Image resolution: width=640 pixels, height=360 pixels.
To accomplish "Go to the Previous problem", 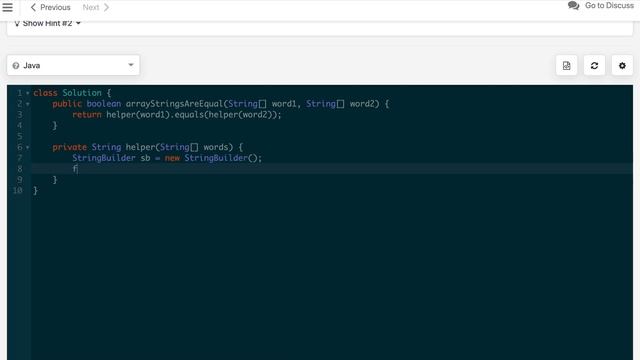I will click(50, 7).
